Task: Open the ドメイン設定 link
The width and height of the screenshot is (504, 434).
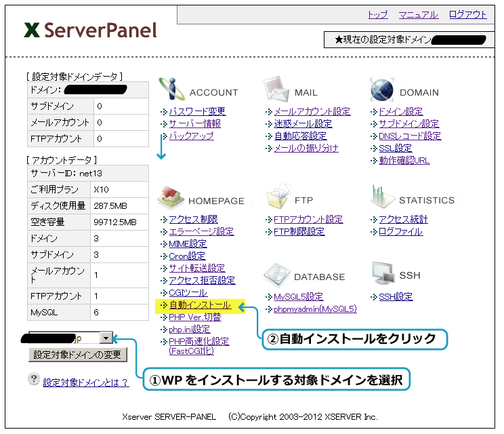Action: coord(401,111)
